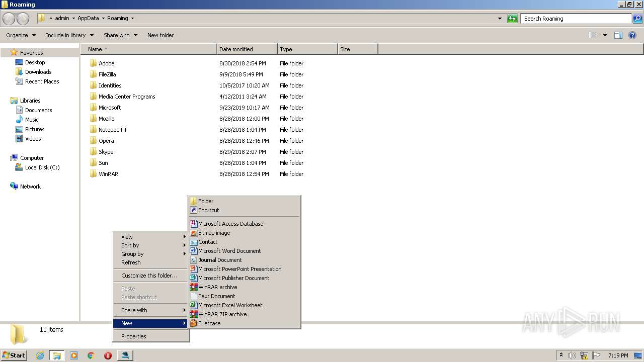This screenshot has width=644, height=362.
Task: Refresh address bar button
Action: pos(512,19)
